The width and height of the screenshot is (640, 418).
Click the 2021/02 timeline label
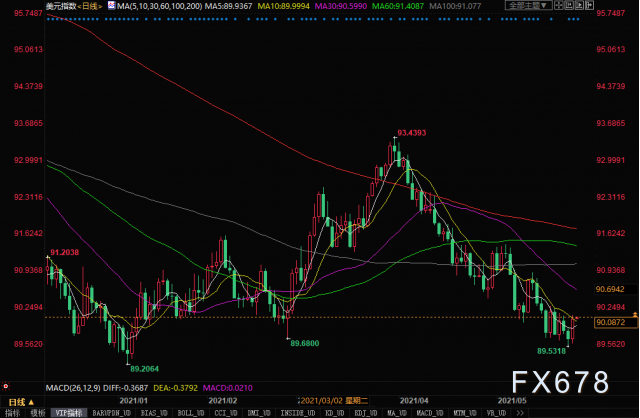223,401
